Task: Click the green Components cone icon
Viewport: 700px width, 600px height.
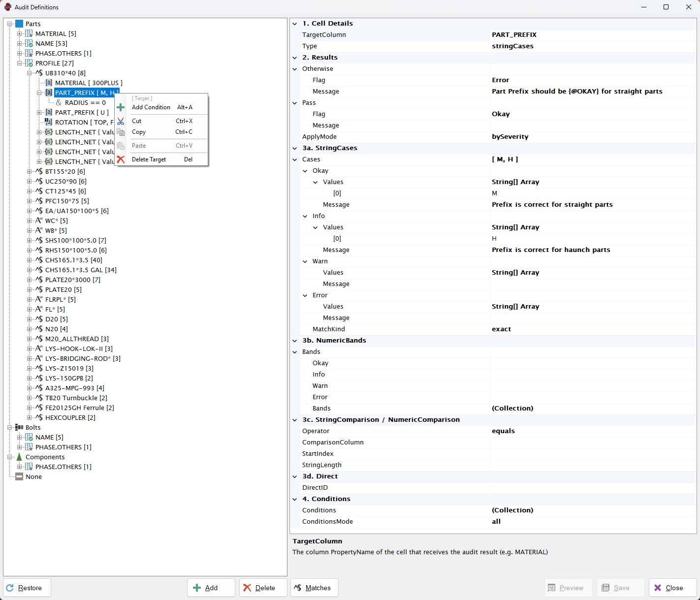Action: pos(19,457)
